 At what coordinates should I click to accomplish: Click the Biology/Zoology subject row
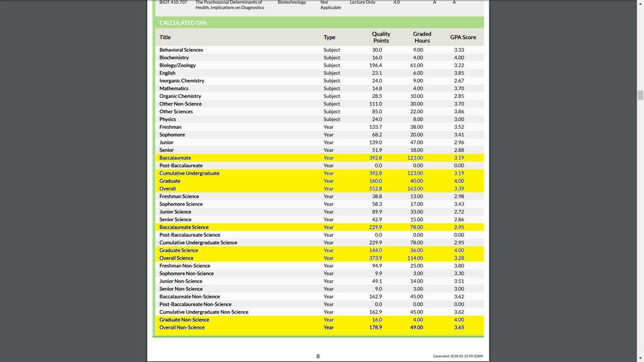[319, 65]
